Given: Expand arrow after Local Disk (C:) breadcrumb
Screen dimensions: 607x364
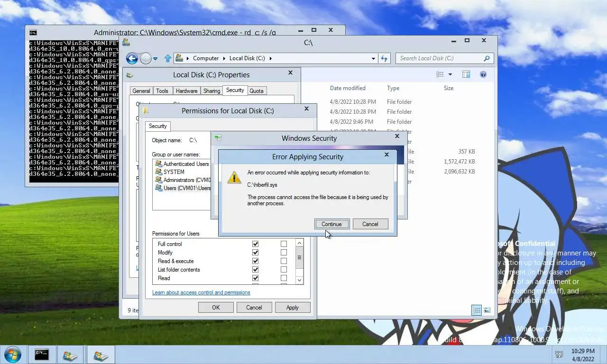Looking at the screenshot, I should [271, 58].
